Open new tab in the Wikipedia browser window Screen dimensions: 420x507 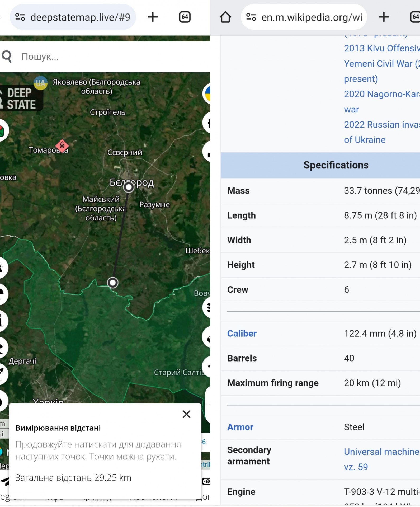coord(384,17)
